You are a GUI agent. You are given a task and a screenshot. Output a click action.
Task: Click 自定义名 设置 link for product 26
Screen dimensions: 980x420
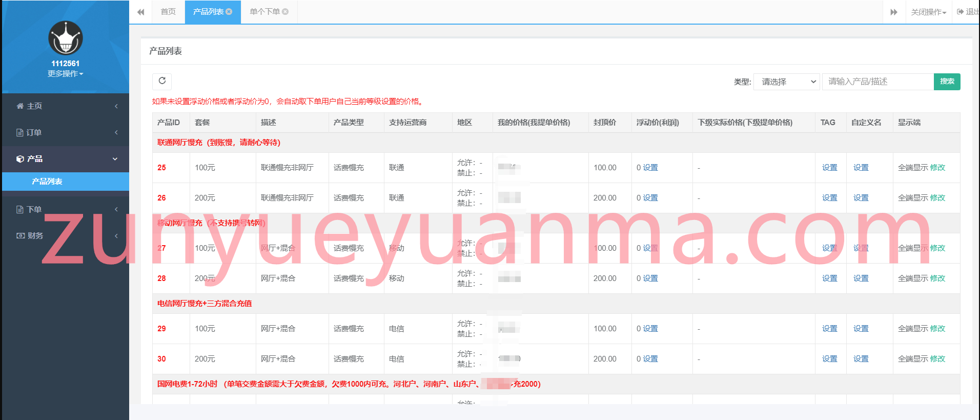tap(861, 198)
